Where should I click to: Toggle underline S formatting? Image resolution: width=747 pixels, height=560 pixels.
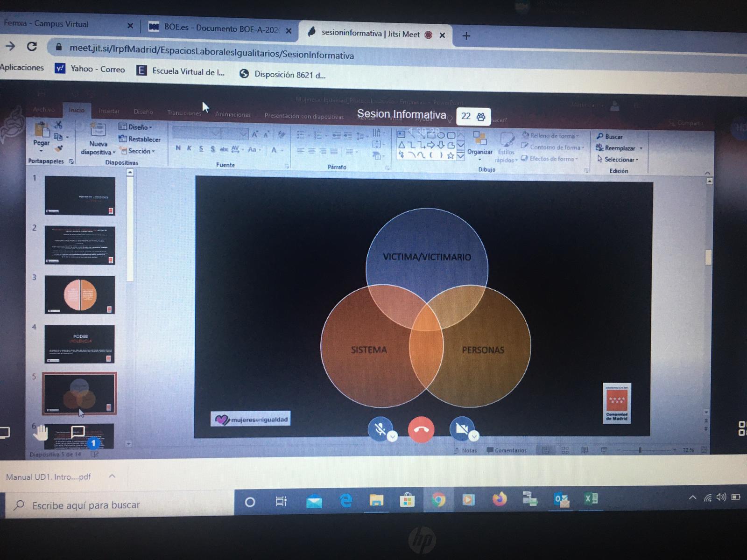point(201,148)
